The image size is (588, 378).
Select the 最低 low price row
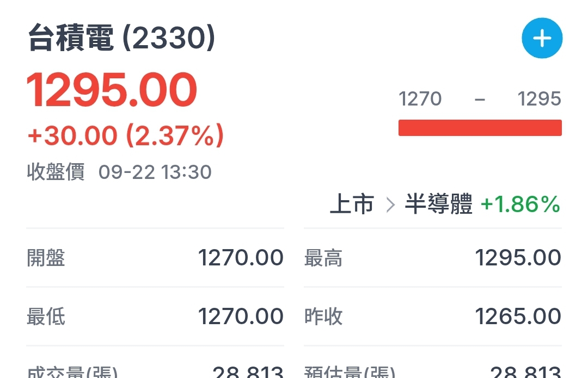tap(155, 316)
